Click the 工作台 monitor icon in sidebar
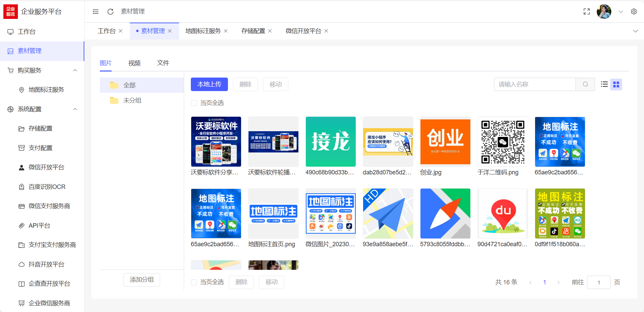 pyautogui.click(x=10, y=32)
